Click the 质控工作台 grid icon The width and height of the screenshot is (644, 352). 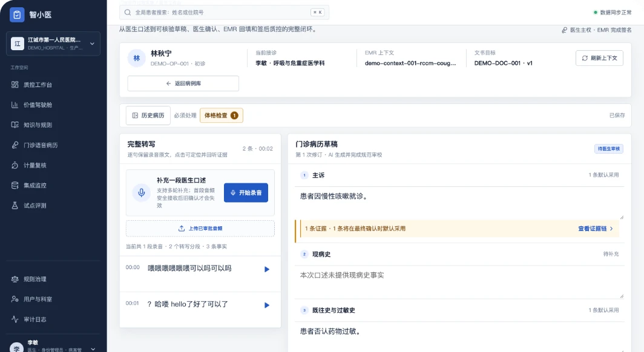15,85
